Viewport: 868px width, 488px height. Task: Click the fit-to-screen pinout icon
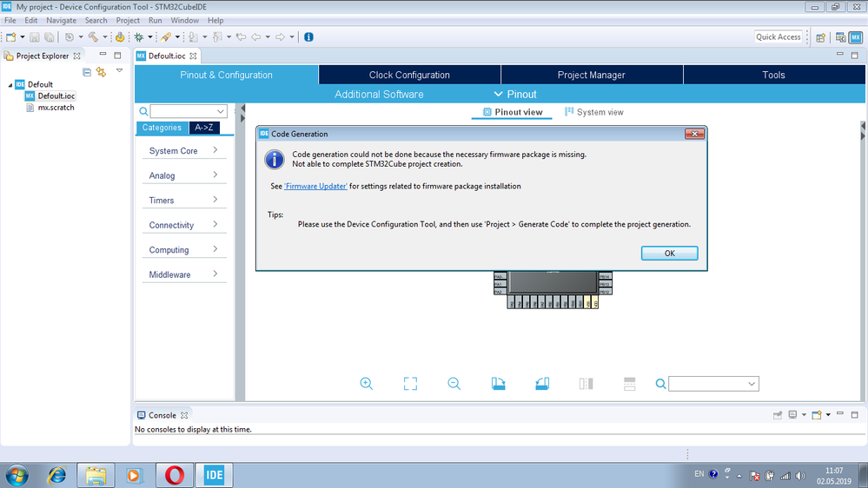[410, 384]
